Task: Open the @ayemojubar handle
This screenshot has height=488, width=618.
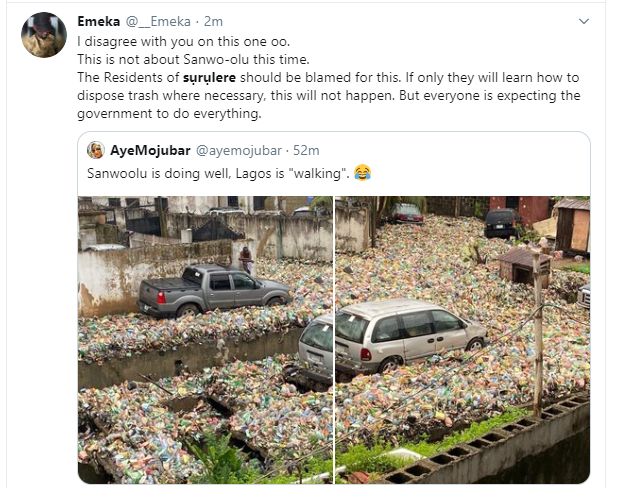Action: click(238, 150)
